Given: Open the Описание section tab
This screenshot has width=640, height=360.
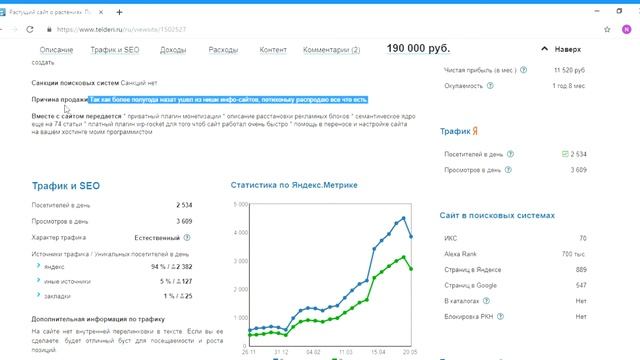Looking at the screenshot, I should coord(56,50).
